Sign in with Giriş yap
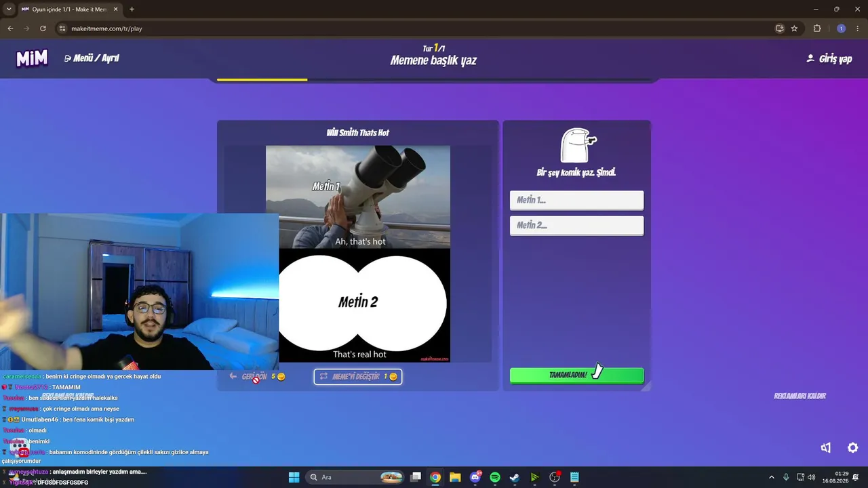868x488 pixels. point(829,59)
